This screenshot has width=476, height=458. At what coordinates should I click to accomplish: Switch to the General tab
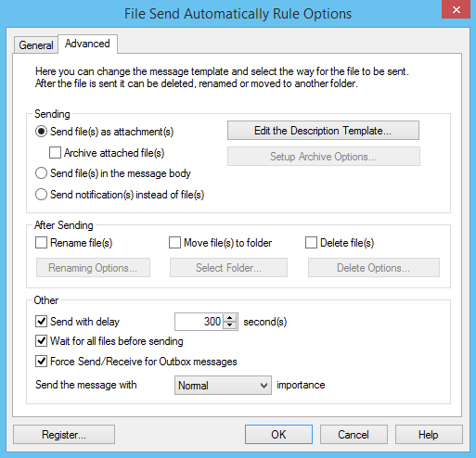[36, 45]
